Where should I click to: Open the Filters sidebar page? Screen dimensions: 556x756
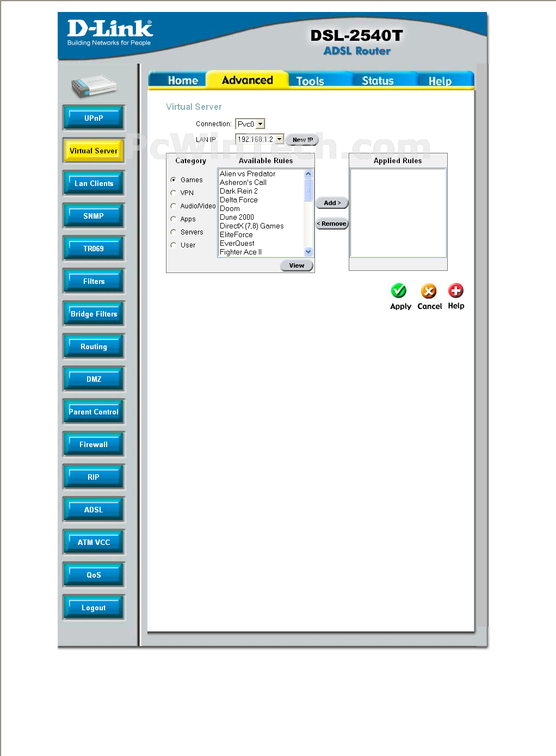coord(94,281)
